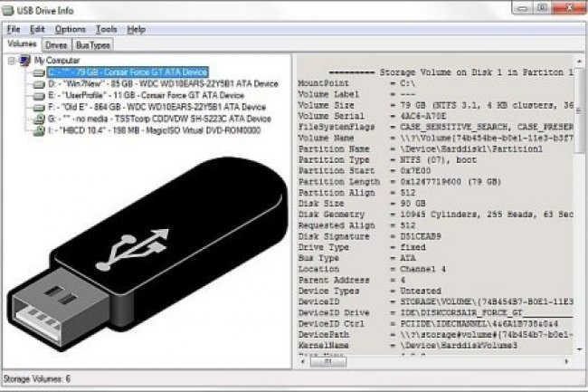This screenshot has width=588, height=392.
Task: Click the Parent Address line
Action: point(352,281)
